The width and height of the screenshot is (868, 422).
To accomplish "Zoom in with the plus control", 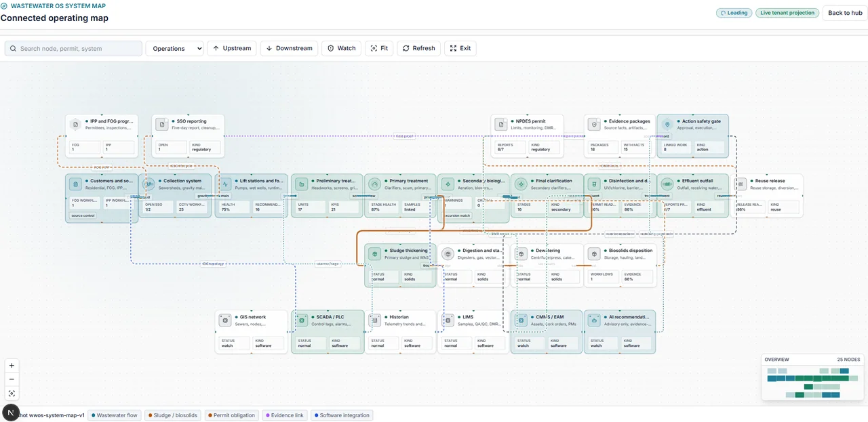I will coord(12,366).
